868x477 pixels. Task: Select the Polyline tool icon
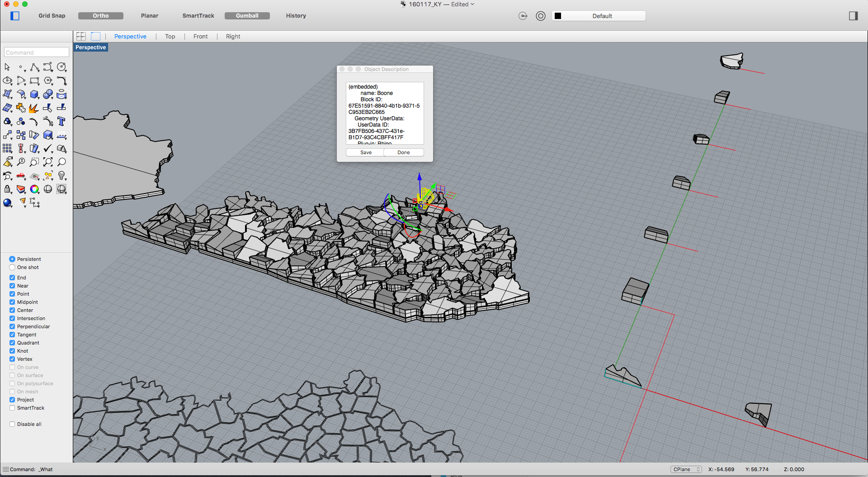point(34,67)
